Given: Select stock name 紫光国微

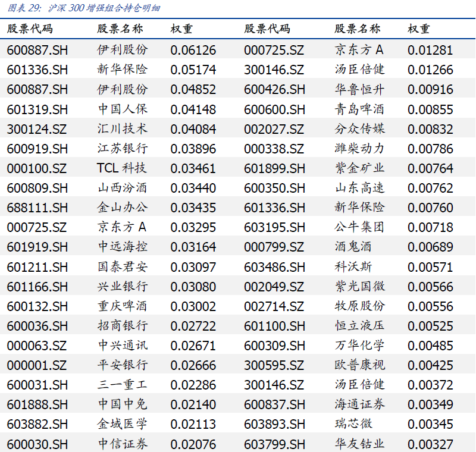Looking at the screenshot, I should point(360,287).
